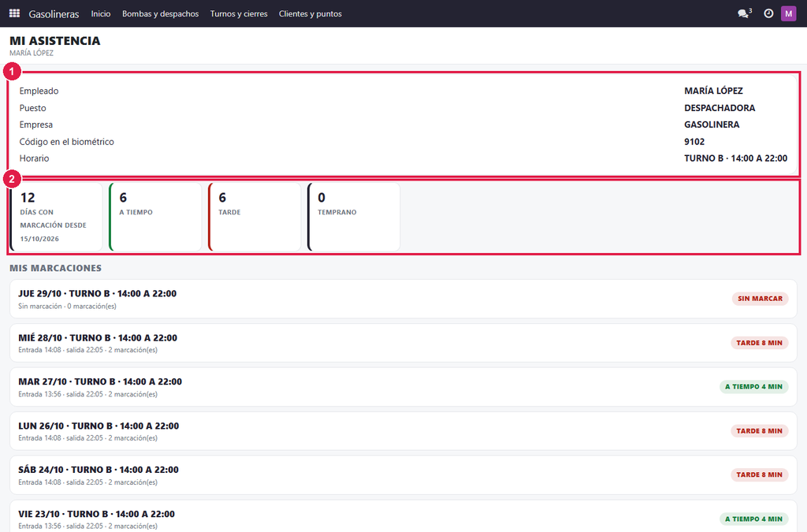Open the MIÉ 28/10 attendance record

[x=403, y=343]
